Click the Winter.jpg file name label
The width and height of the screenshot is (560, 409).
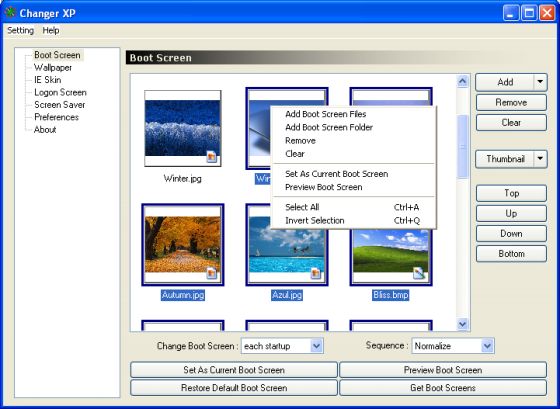[182, 178]
